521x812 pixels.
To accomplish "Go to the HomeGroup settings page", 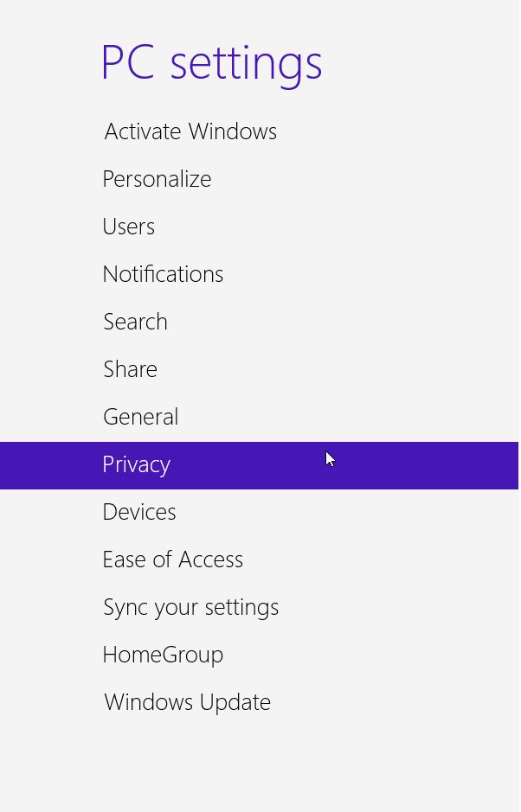I will point(163,655).
